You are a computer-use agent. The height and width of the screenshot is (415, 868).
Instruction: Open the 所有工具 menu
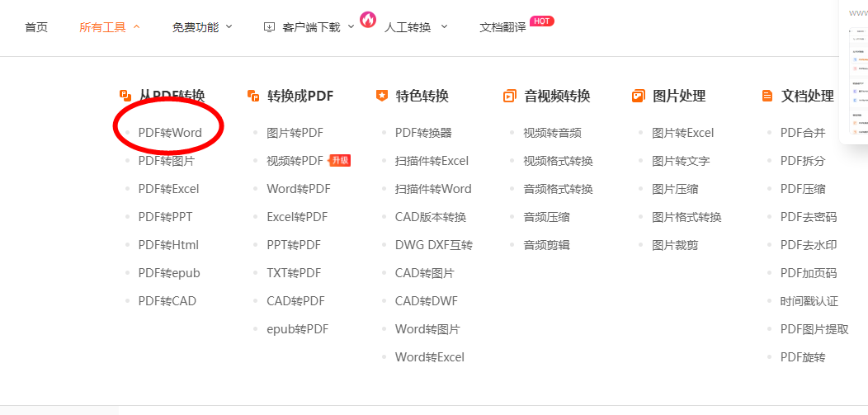pyautogui.click(x=103, y=27)
